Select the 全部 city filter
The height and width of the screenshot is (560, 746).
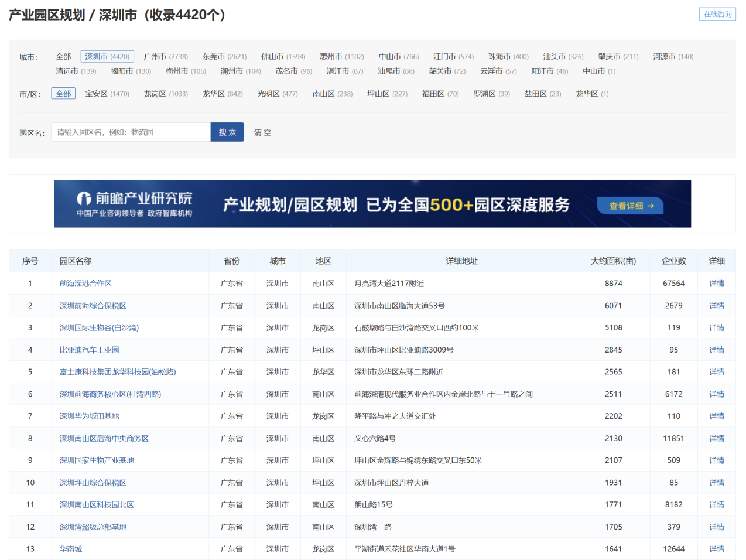63,57
